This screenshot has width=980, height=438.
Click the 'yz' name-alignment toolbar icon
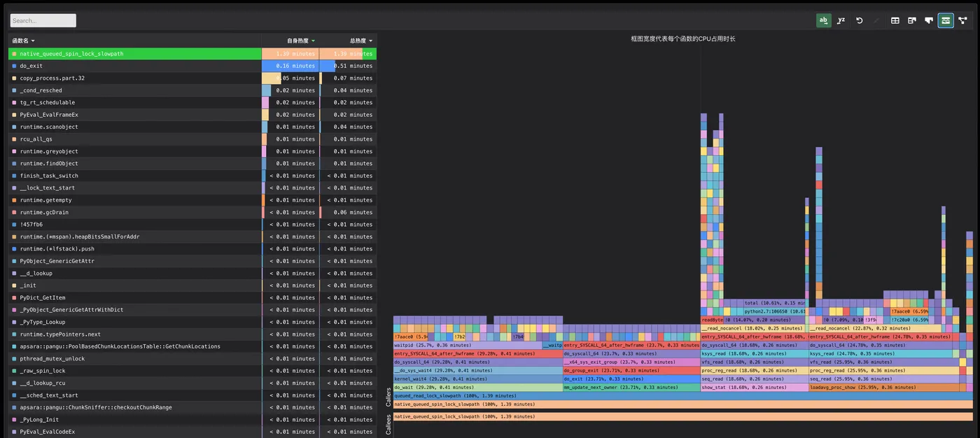[841, 20]
